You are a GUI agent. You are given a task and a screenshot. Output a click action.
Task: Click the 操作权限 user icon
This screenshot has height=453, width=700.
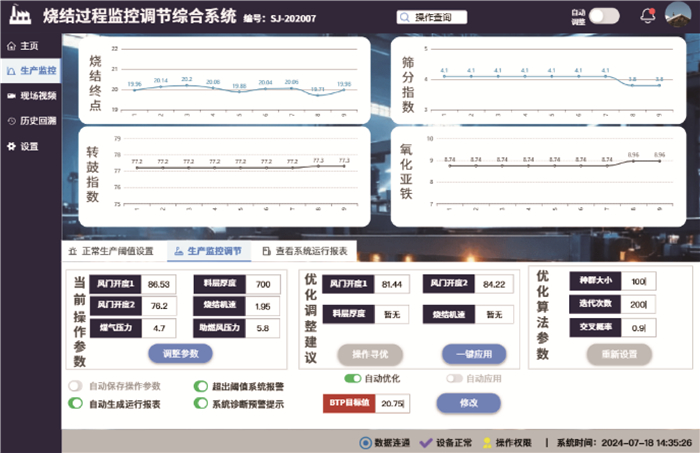pyautogui.click(x=488, y=442)
